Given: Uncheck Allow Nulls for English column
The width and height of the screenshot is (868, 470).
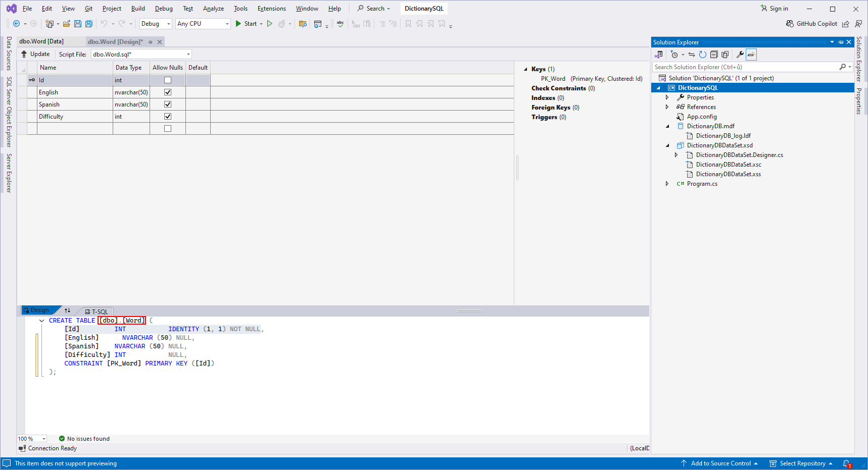Looking at the screenshot, I should pyautogui.click(x=168, y=92).
